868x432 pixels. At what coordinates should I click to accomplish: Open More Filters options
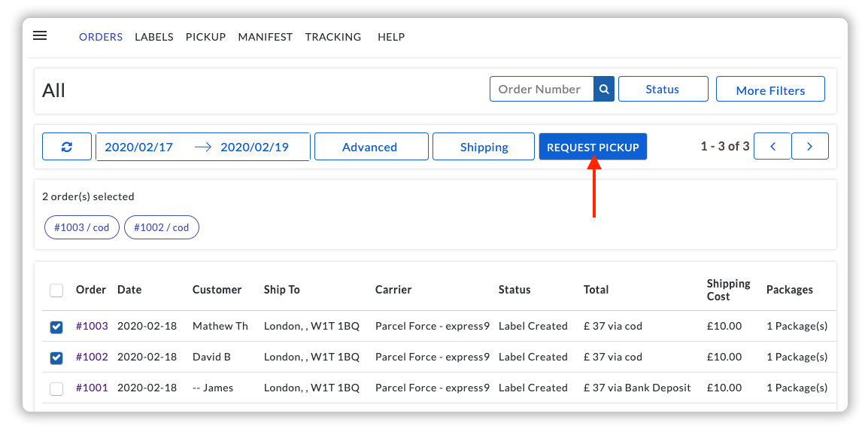(770, 89)
